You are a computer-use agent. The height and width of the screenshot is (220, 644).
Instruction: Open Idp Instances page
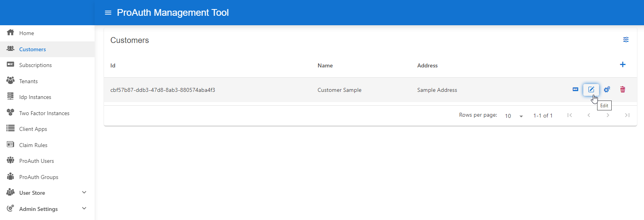click(x=35, y=97)
